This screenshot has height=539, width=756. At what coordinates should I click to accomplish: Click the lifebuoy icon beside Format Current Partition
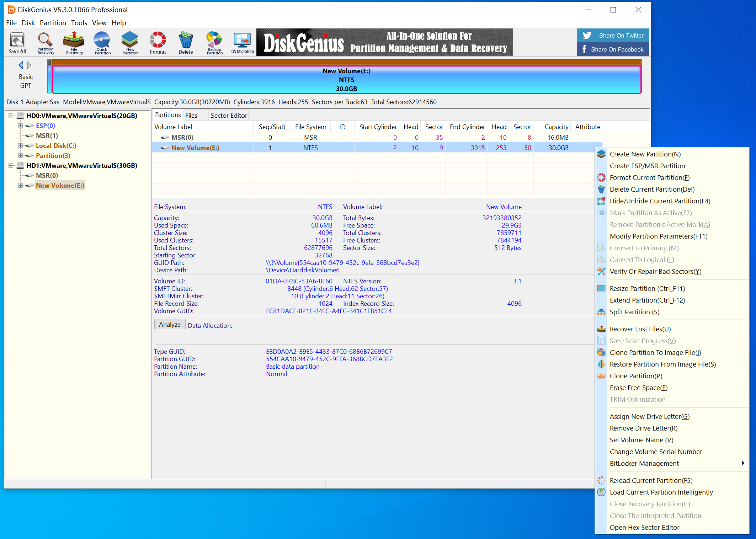[601, 177]
